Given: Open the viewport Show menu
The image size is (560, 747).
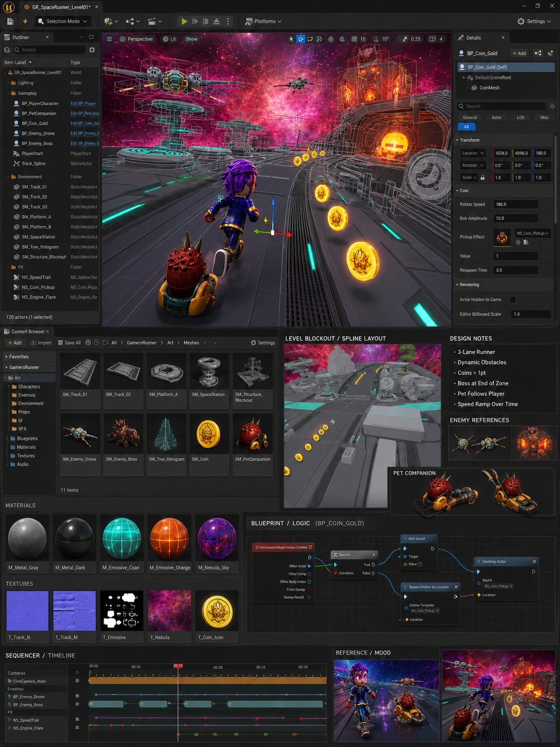Looking at the screenshot, I should 191,39.
